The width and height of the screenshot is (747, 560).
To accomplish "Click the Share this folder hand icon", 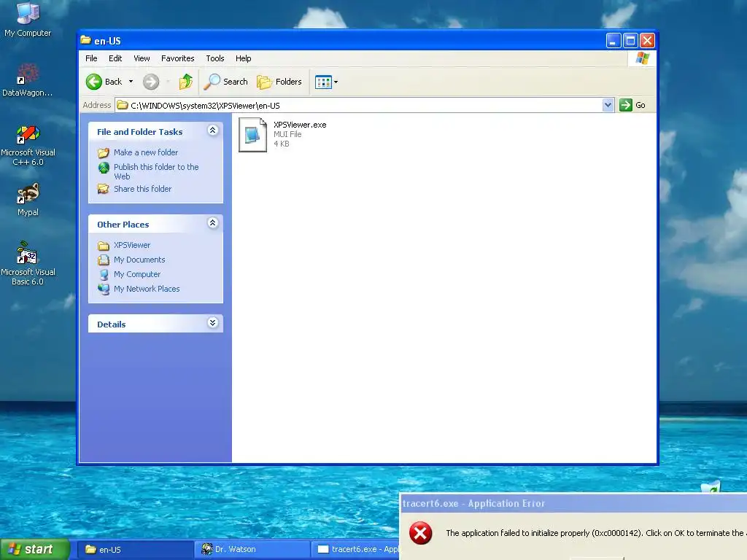I will coord(104,189).
